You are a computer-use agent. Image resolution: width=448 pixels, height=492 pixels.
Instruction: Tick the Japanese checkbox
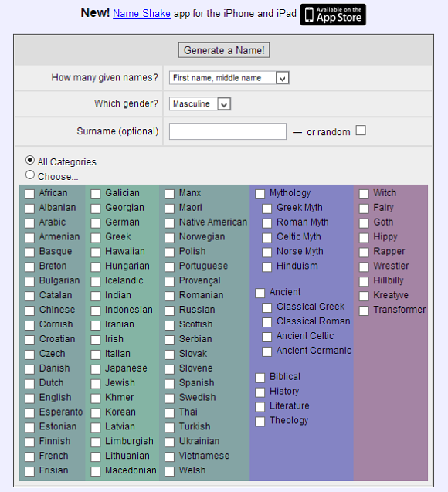click(95, 369)
